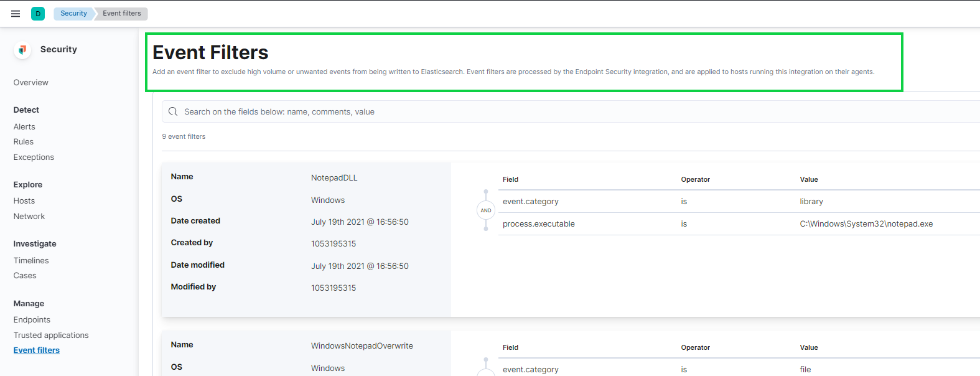Click the Manage section heading
Screen dimensions: 980x376
point(29,303)
